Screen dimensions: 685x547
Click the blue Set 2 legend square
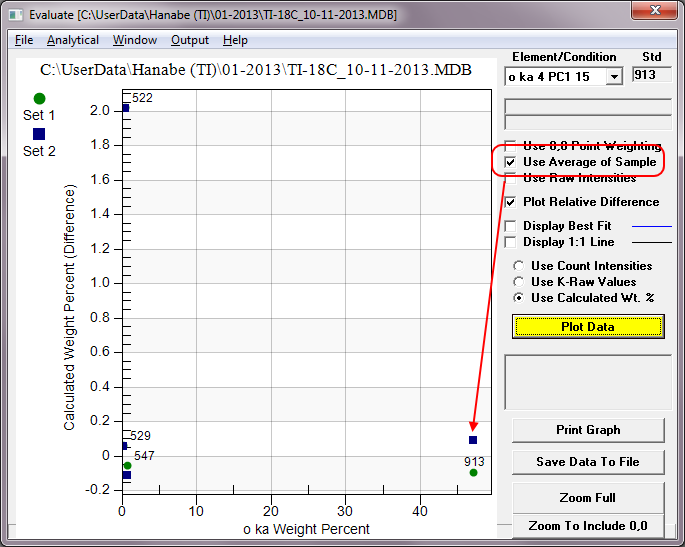click(39, 134)
